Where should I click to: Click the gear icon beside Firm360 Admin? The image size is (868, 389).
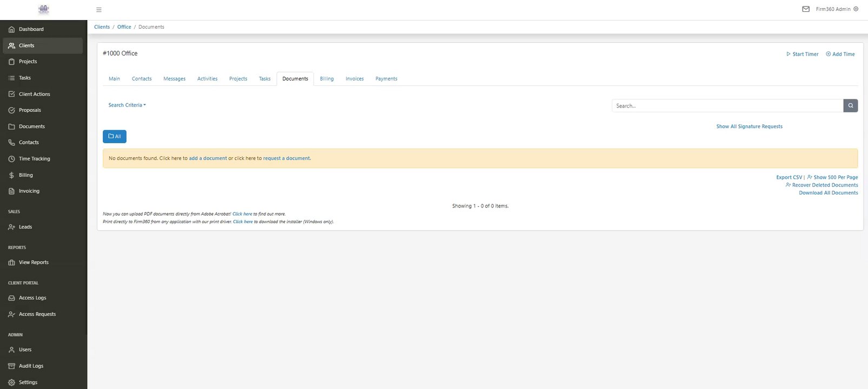856,9
